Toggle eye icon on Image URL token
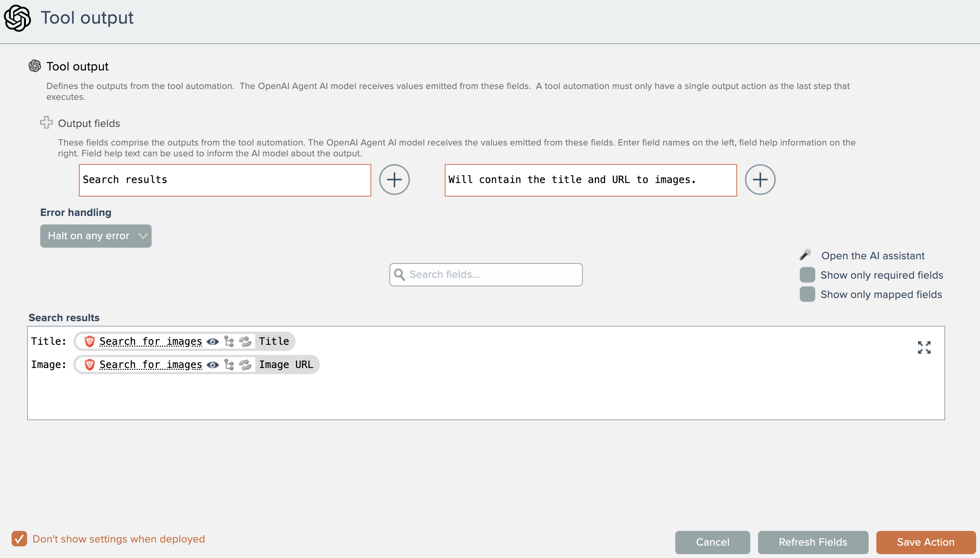This screenshot has height=558, width=980. click(x=213, y=365)
